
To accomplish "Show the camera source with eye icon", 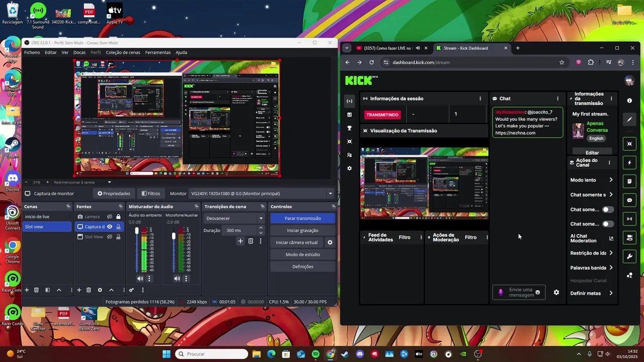I will click(x=110, y=217).
